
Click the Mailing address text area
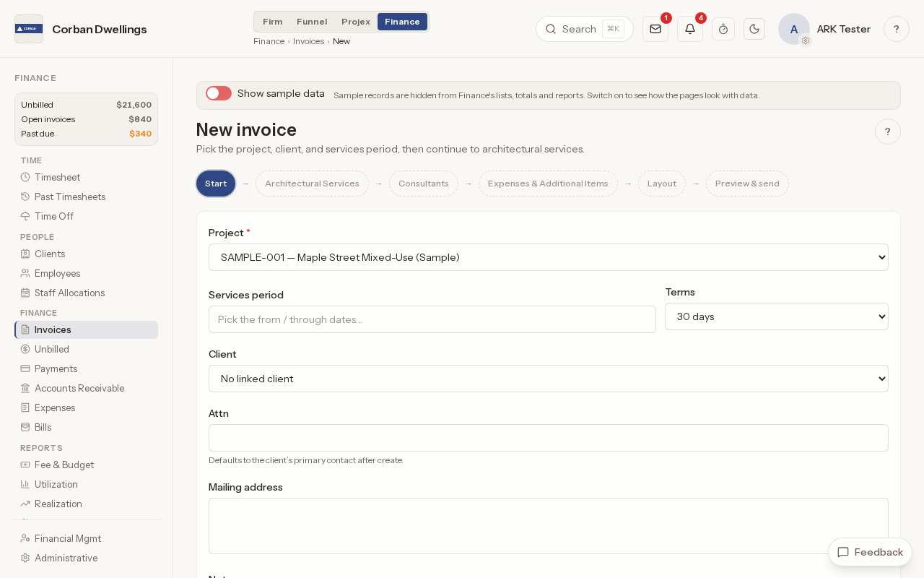[549, 526]
